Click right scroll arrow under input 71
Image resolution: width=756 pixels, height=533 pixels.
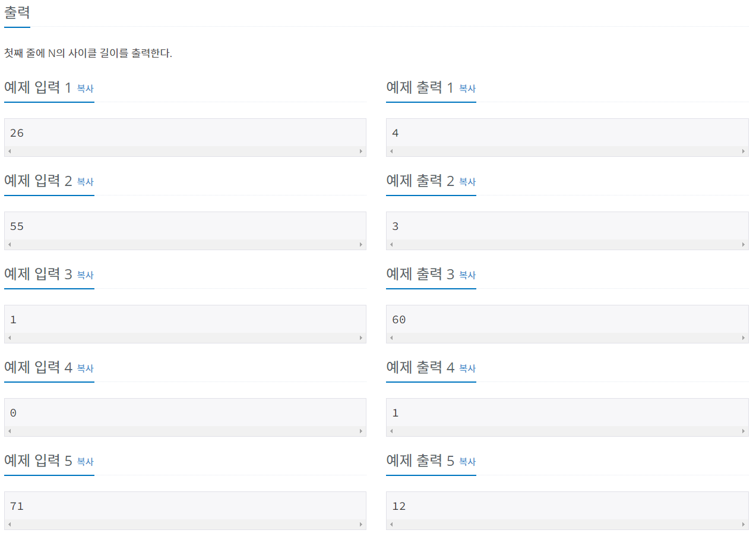pos(361,525)
